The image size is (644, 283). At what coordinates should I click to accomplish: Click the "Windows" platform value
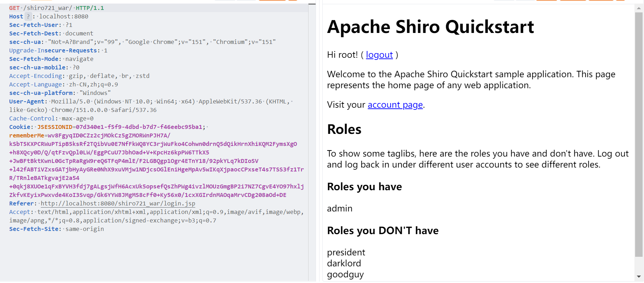click(95, 93)
